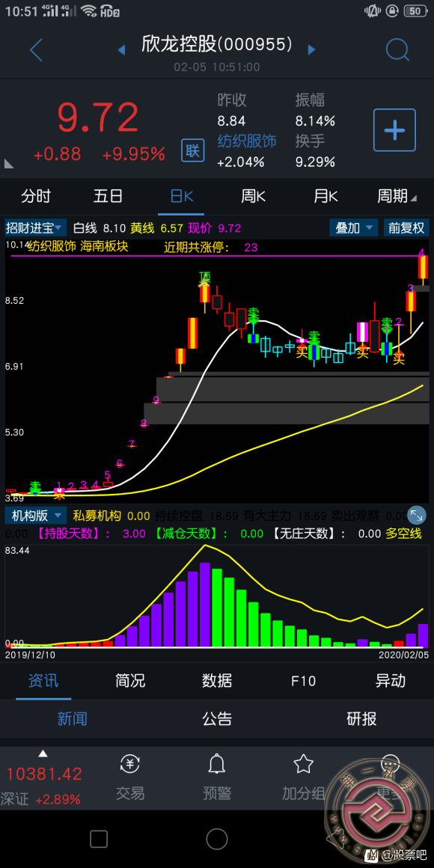Open the 异动 tab
The image size is (434, 868).
pyautogui.click(x=391, y=680)
